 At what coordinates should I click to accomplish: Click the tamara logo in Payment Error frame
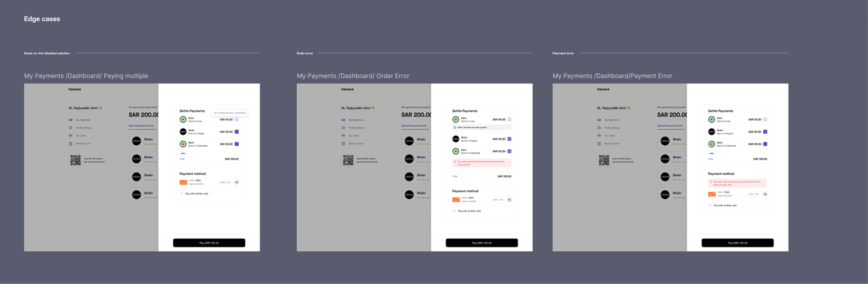click(603, 89)
